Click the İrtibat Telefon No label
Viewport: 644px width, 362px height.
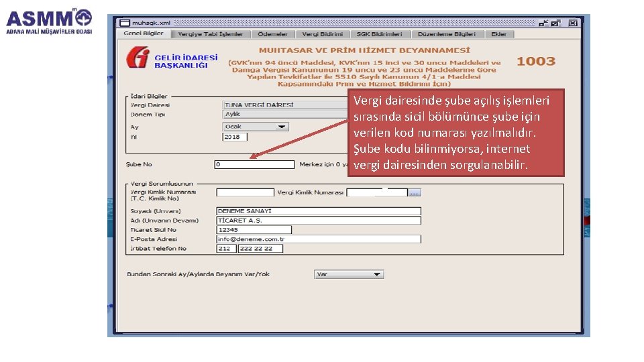coord(158,248)
